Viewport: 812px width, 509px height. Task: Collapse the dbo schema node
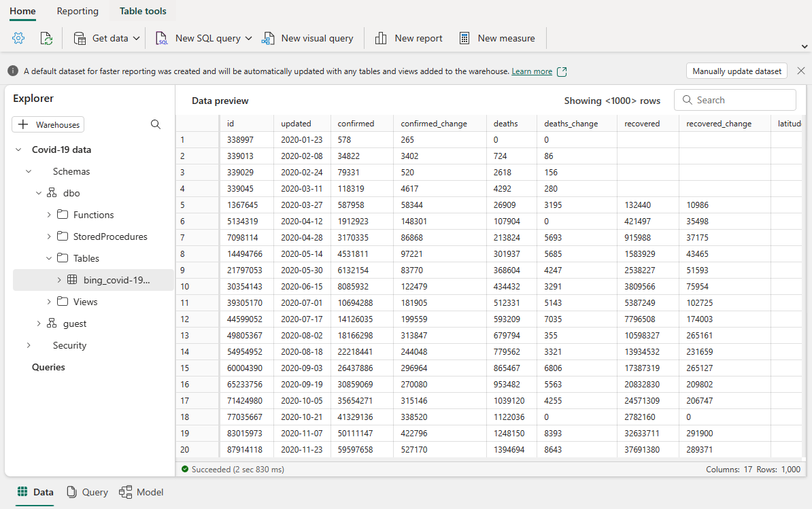(x=39, y=193)
